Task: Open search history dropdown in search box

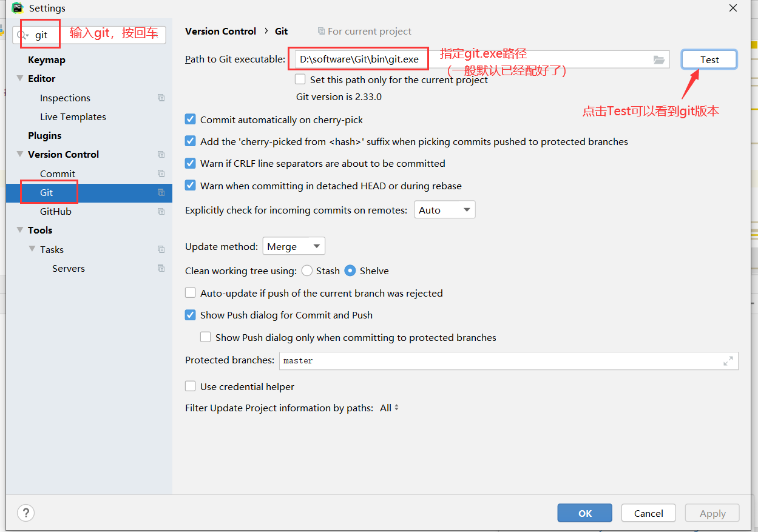Action: click(x=27, y=36)
